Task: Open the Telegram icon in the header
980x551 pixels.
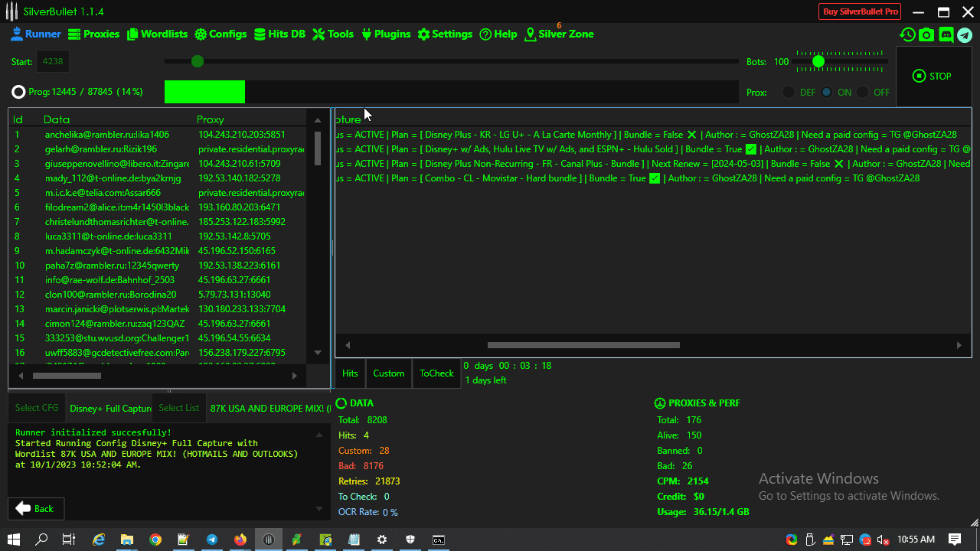Action: (x=965, y=34)
